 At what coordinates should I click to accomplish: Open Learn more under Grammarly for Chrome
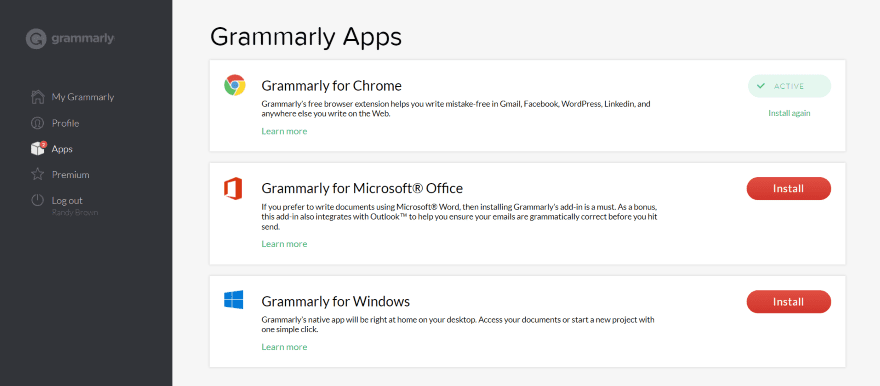pyautogui.click(x=284, y=131)
